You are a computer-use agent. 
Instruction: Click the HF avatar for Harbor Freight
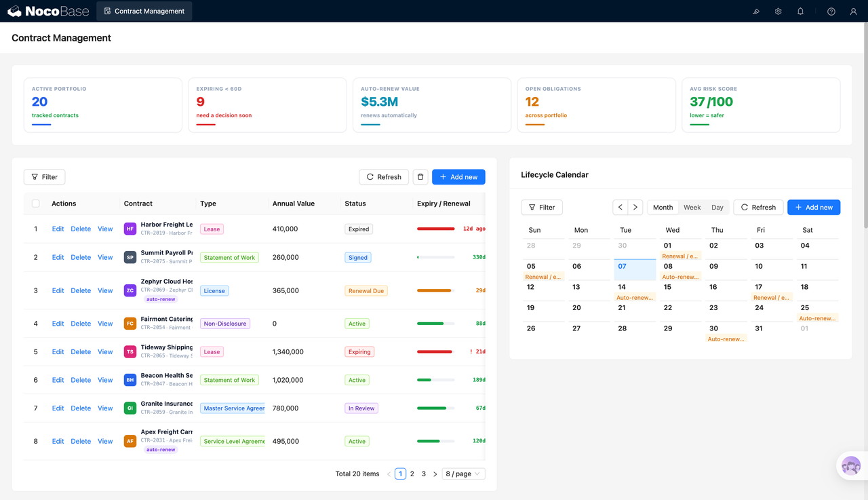pyautogui.click(x=130, y=229)
